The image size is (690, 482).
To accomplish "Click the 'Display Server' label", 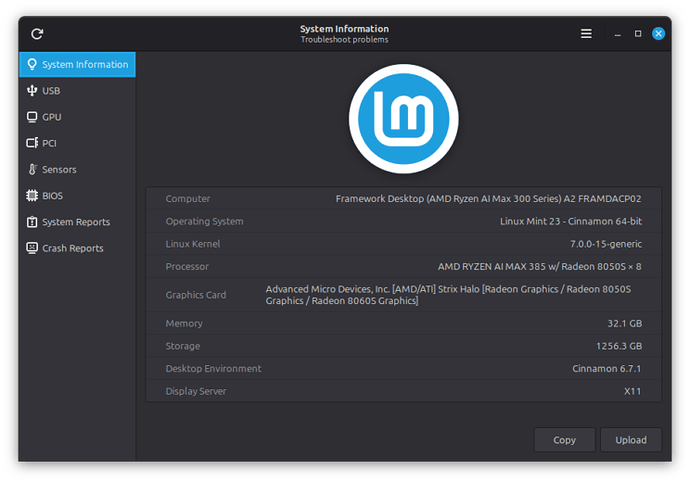I will (196, 391).
